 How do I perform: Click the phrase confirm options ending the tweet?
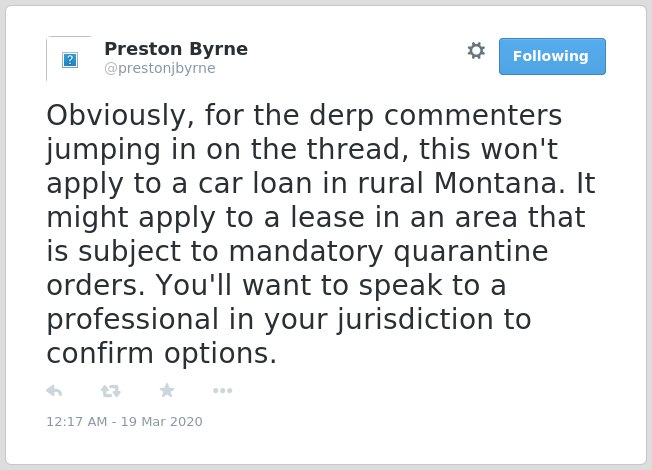pos(161,354)
